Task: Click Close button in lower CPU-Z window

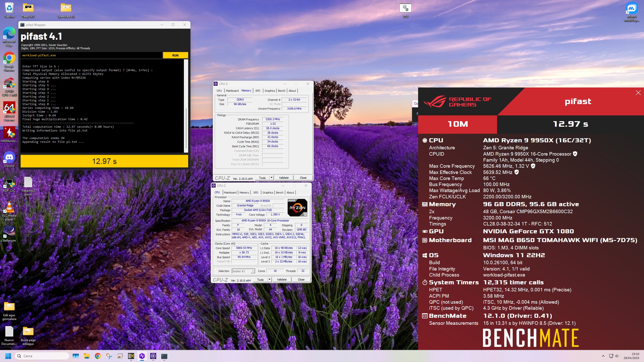Action: point(301,280)
